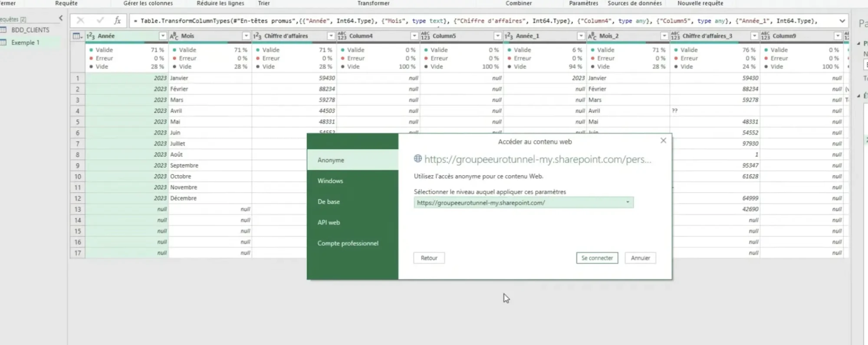The image size is (868, 345).
Task: Select the Windows authentication option
Action: pyautogui.click(x=352, y=181)
